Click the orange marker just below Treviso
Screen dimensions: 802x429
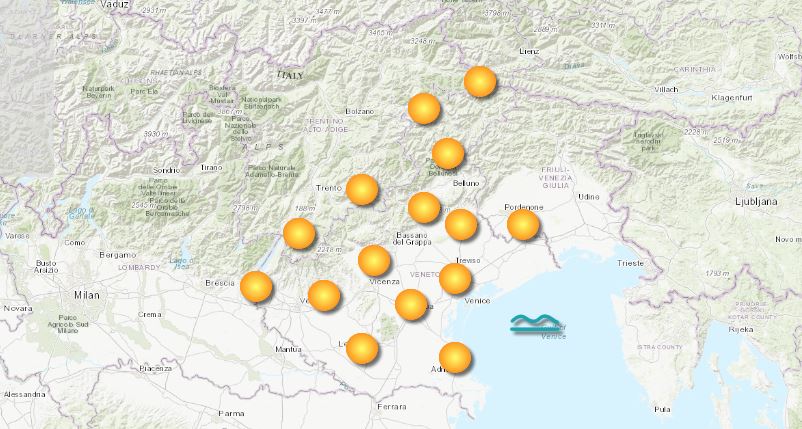coord(455,279)
